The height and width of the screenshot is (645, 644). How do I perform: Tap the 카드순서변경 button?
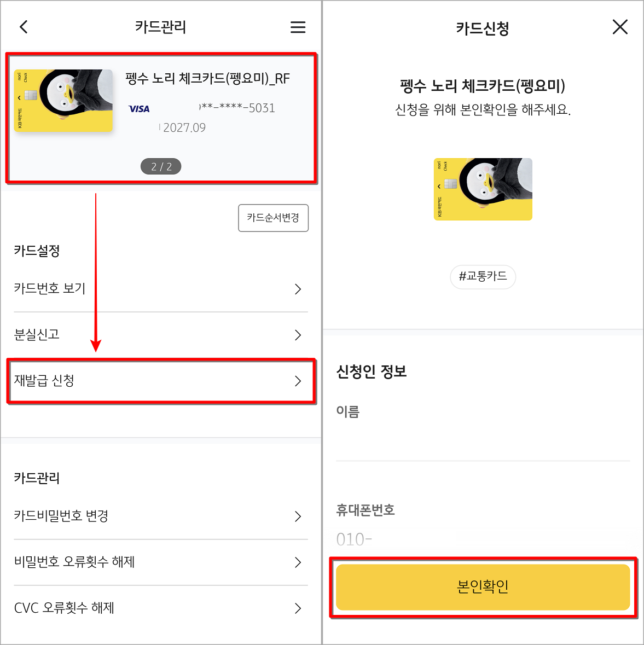point(273,218)
